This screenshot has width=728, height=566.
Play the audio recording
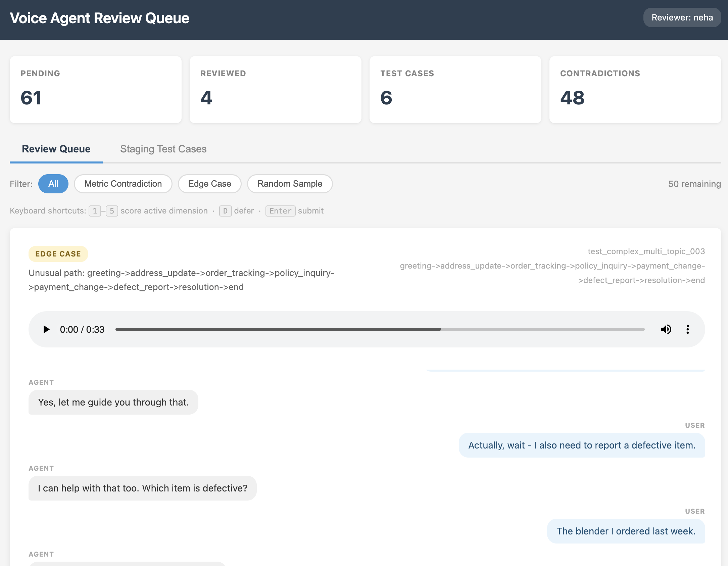click(x=46, y=329)
